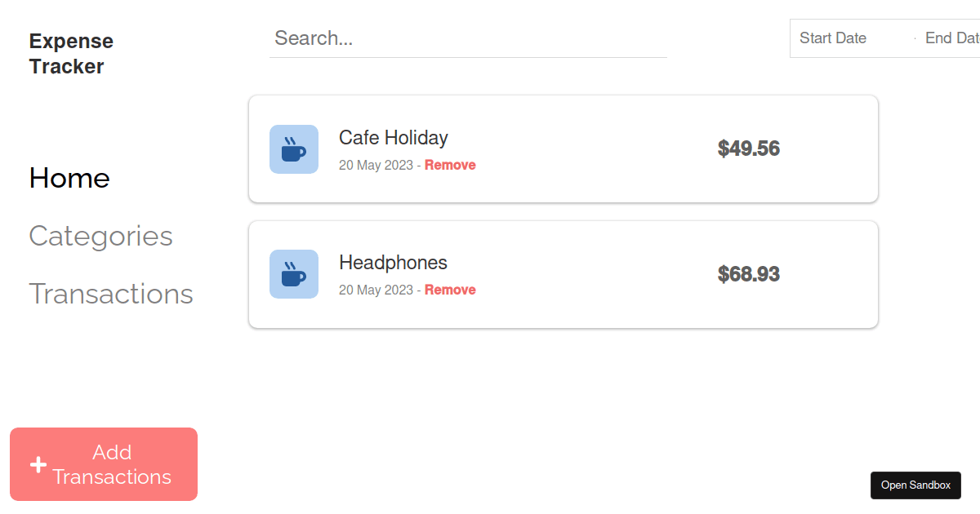Click the 20 May 2023 date on Headphones

coord(376,290)
